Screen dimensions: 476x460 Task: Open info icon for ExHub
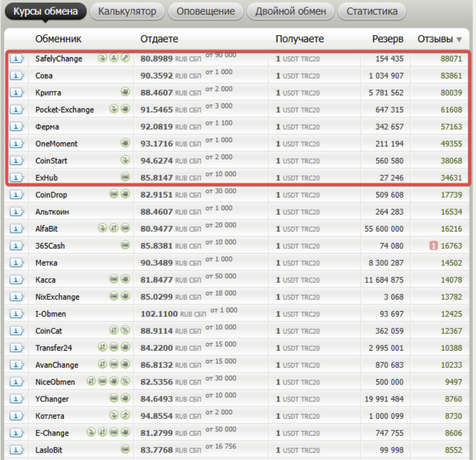(x=17, y=177)
